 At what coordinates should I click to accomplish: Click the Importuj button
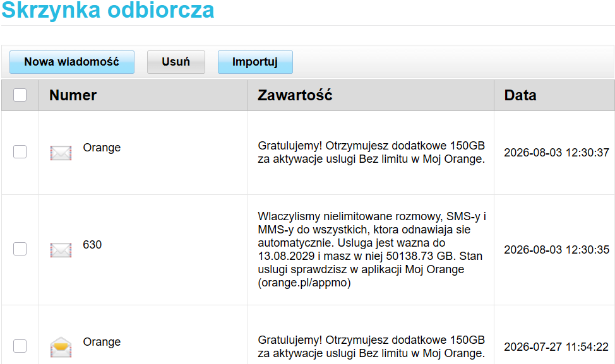point(255,62)
